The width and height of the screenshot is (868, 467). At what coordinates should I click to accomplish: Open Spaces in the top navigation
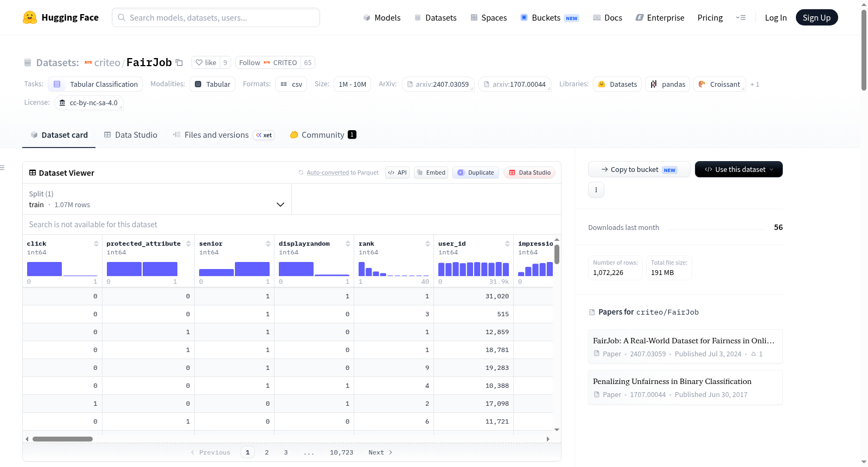point(488,17)
